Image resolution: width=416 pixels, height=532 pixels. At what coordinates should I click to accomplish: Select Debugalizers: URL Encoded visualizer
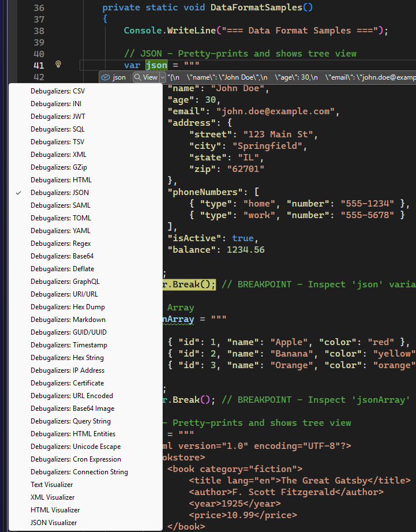85,396
